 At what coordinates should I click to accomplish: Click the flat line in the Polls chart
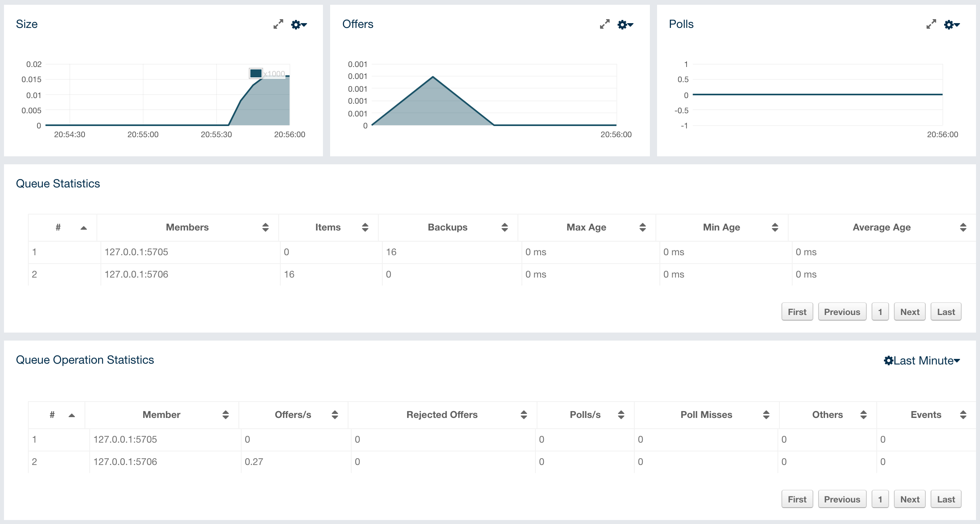(818, 95)
